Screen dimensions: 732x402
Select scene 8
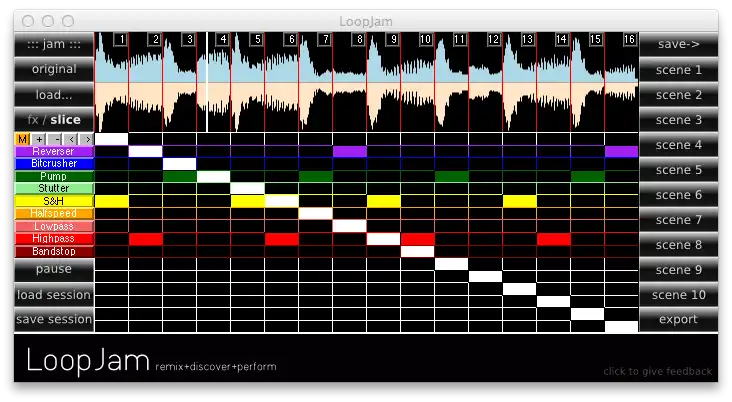(x=678, y=245)
